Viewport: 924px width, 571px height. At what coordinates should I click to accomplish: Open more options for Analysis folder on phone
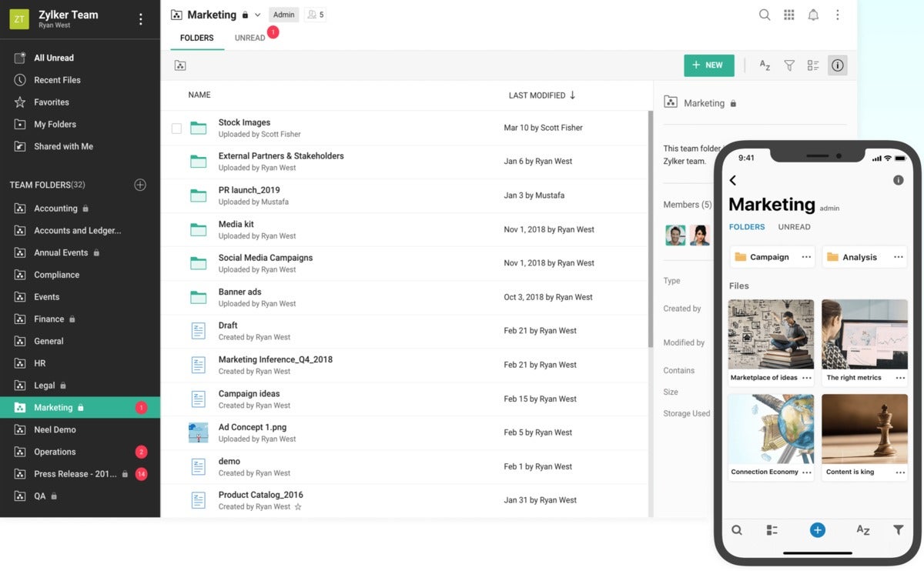coord(898,257)
